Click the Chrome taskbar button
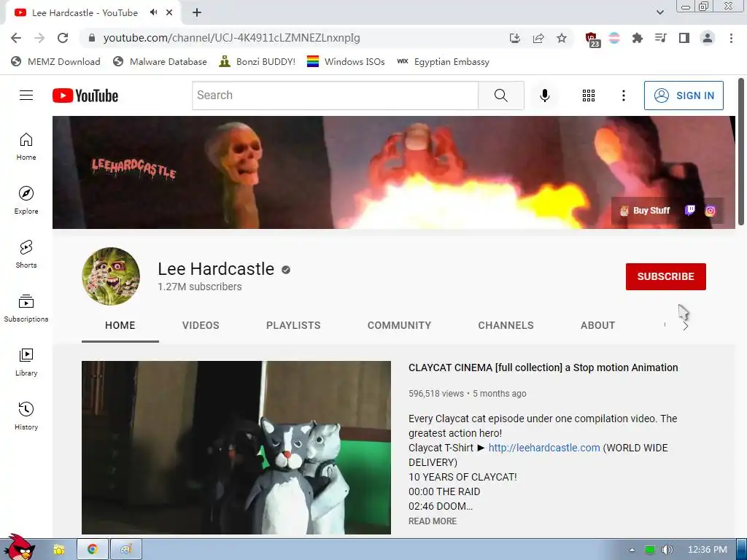Viewport: 747px width, 560px height. click(93, 550)
